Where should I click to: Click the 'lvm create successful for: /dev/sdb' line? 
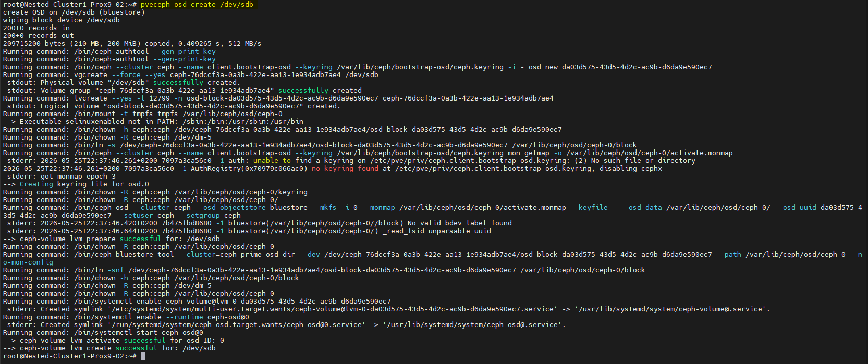[109, 348]
